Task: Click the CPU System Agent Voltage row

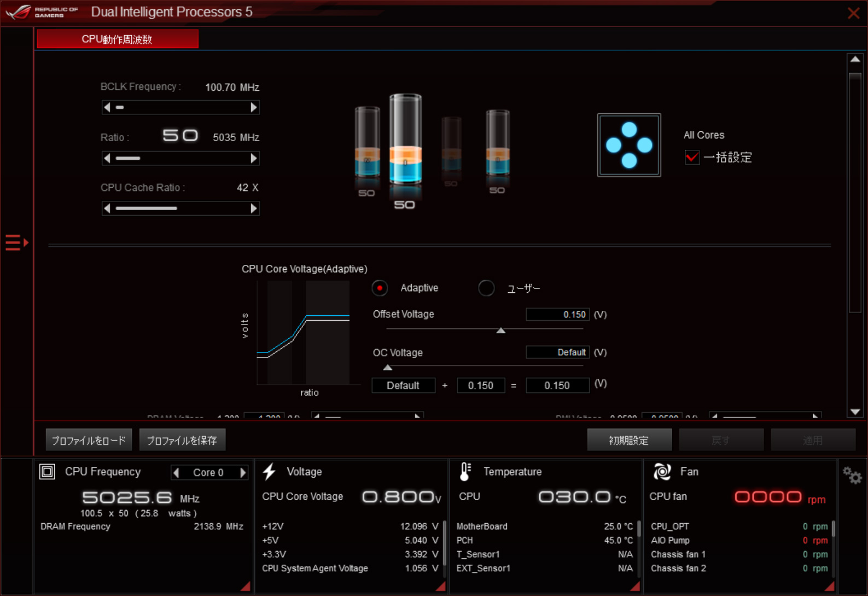Action: [350, 569]
